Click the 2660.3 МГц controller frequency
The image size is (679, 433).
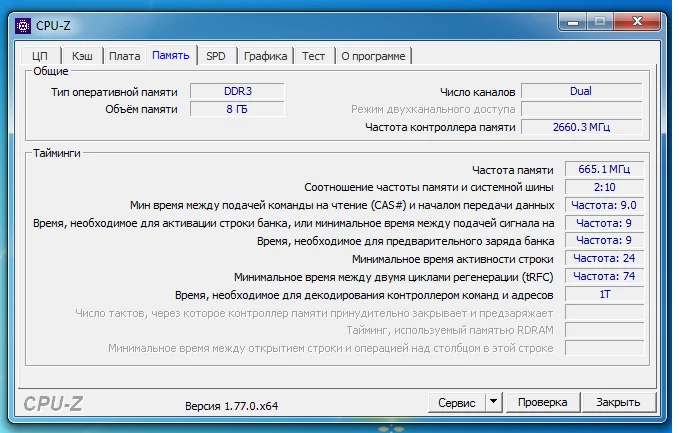pyautogui.click(x=581, y=127)
